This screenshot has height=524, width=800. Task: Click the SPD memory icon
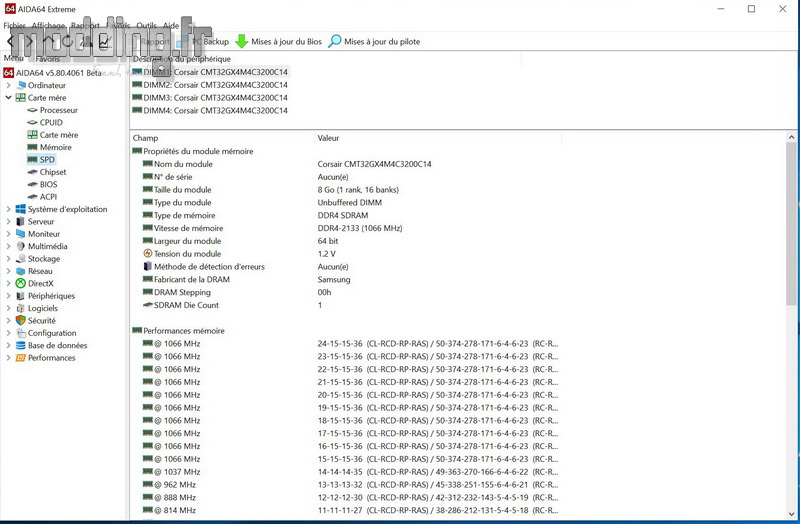(32, 160)
